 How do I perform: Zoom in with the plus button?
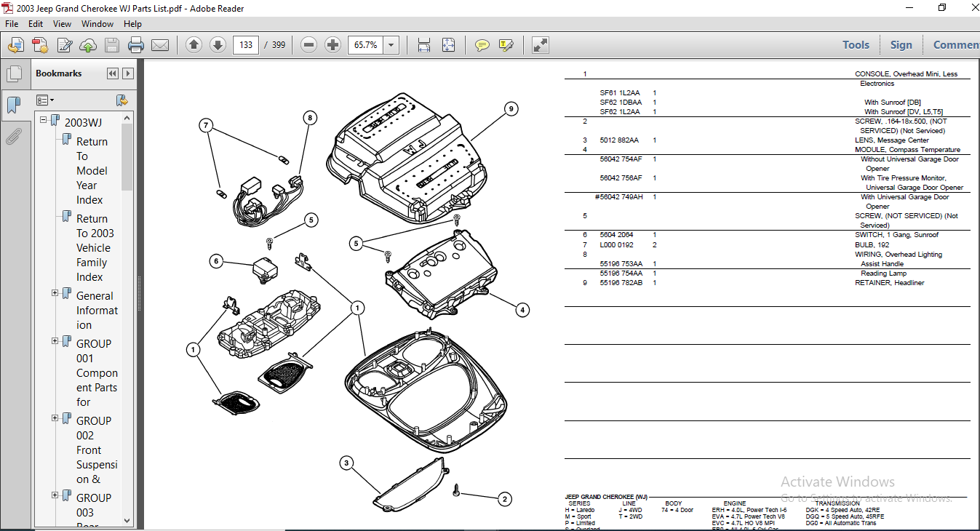coord(332,45)
